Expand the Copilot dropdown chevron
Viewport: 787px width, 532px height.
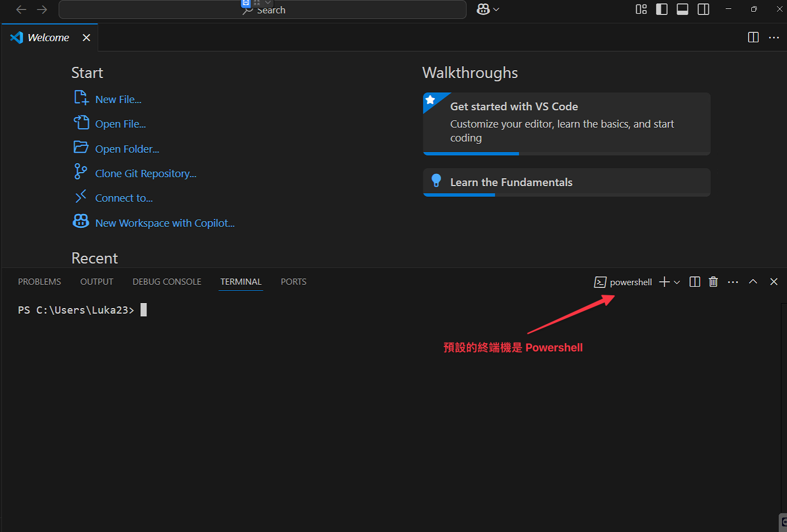(x=496, y=9)
